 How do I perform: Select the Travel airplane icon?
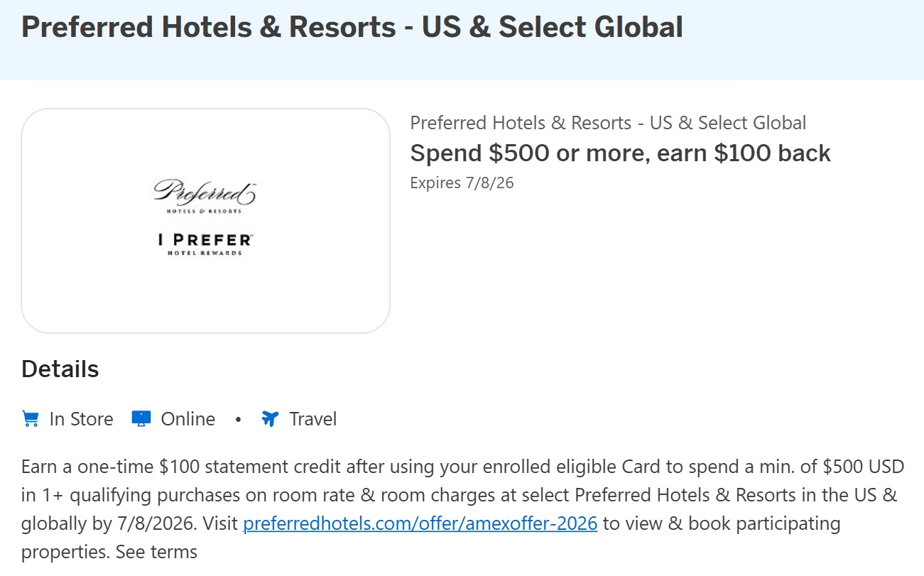pos(269,419)
